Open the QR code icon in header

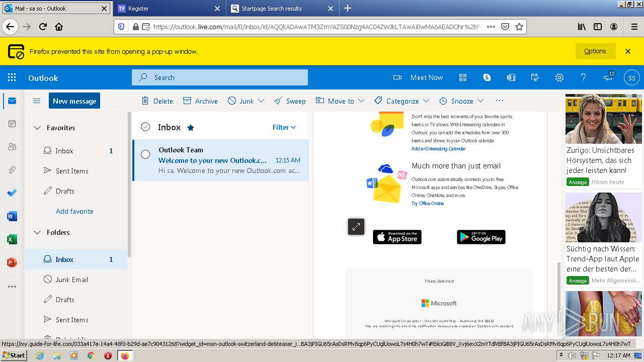pyautogui.click(x=463, y=77)
